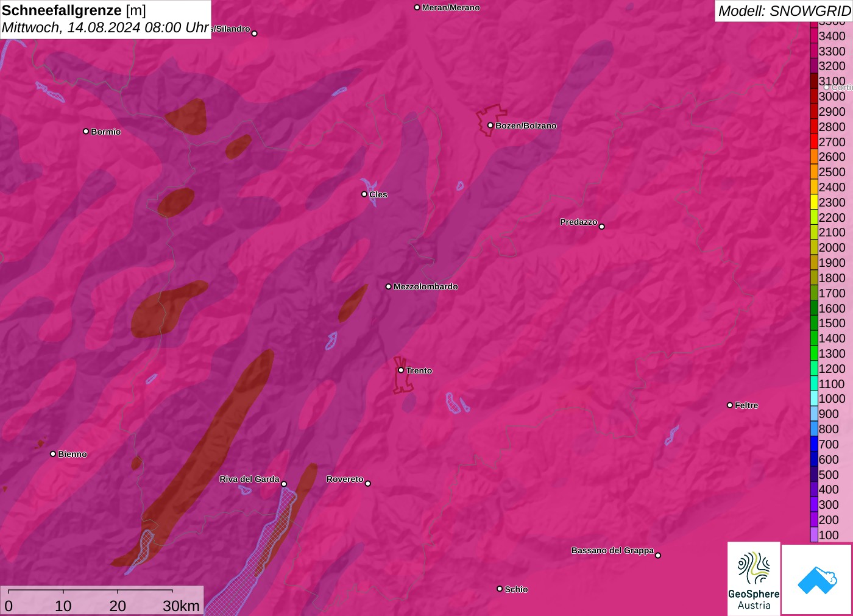Click the legend value label 2900
853x616 pixels.
tap(832, 112)
